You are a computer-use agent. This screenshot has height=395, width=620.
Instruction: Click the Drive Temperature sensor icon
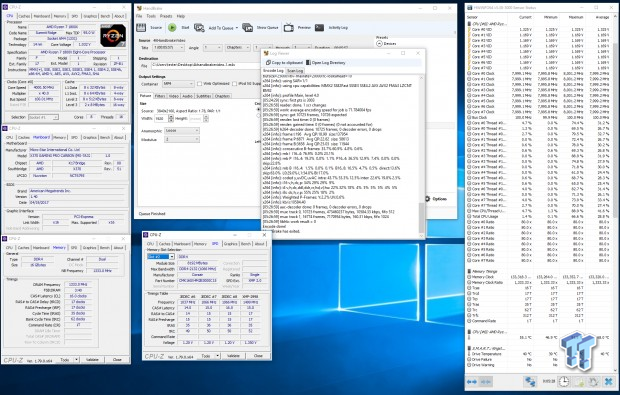[469, 354]
